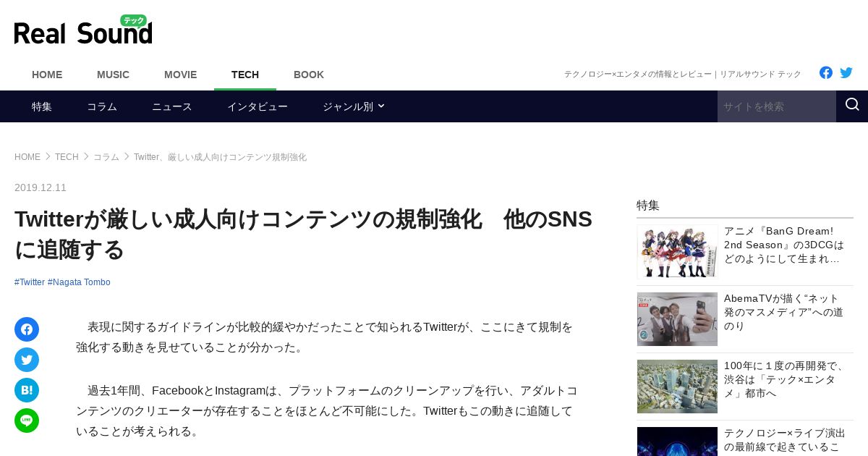The image size is (868, 456).
Task: Open the 渋谷 redevelopment feature link
Action: click(x=784, y=379)
